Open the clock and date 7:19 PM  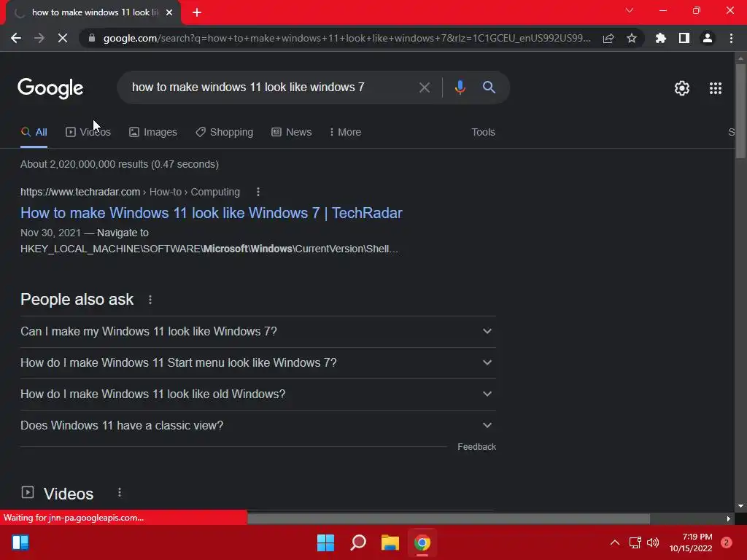(x=690, y=542)
